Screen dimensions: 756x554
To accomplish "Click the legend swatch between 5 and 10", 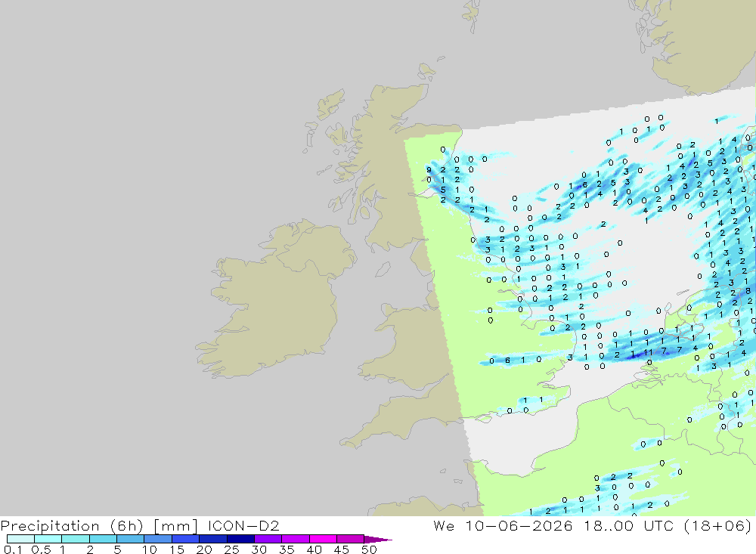I will [x=131, y=539].
